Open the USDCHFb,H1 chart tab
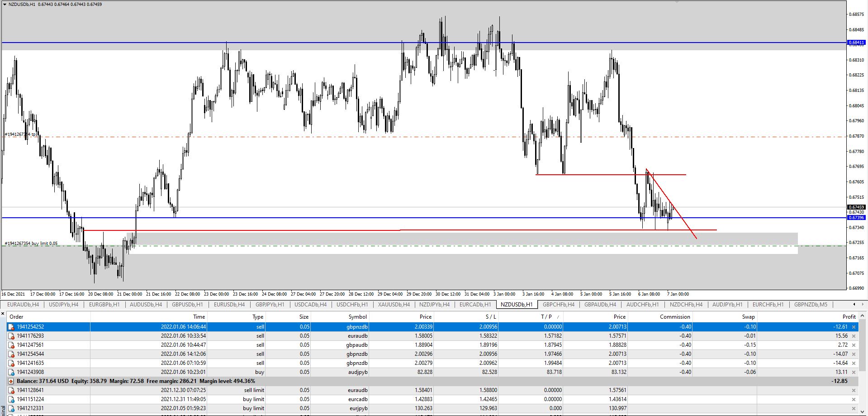The height and width of the screenshot is (416, 868). (352, 305)
